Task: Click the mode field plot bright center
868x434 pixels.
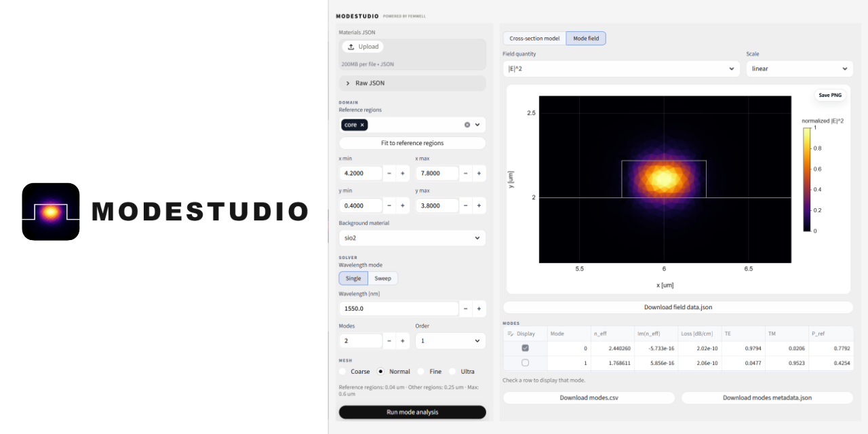Action: point(664,179)
